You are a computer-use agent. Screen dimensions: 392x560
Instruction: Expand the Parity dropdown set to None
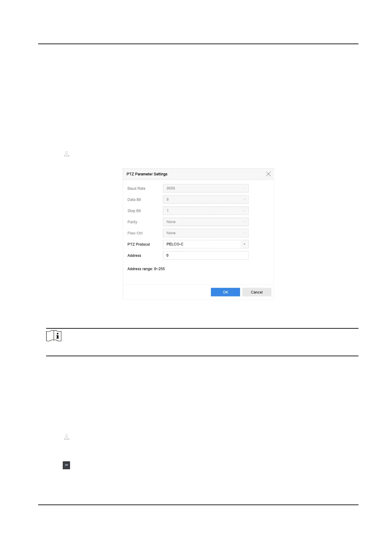coord(205,222)
